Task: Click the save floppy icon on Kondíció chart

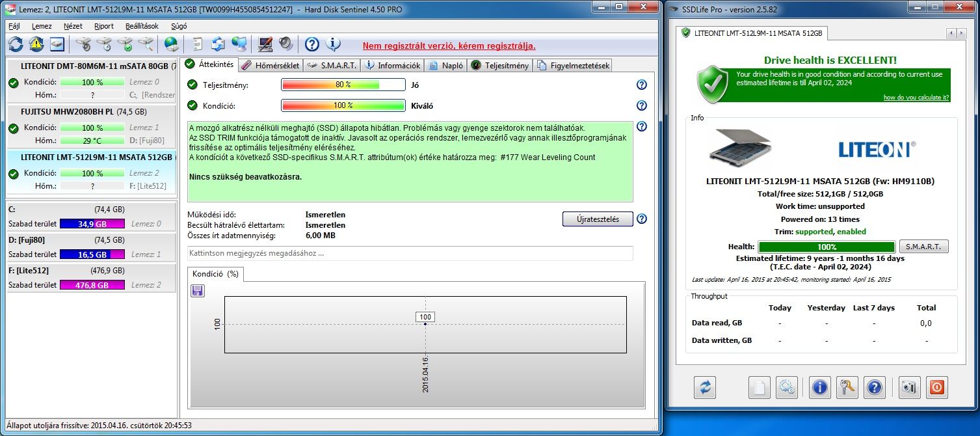Action: pyautogui.click(x=198, y=290)
